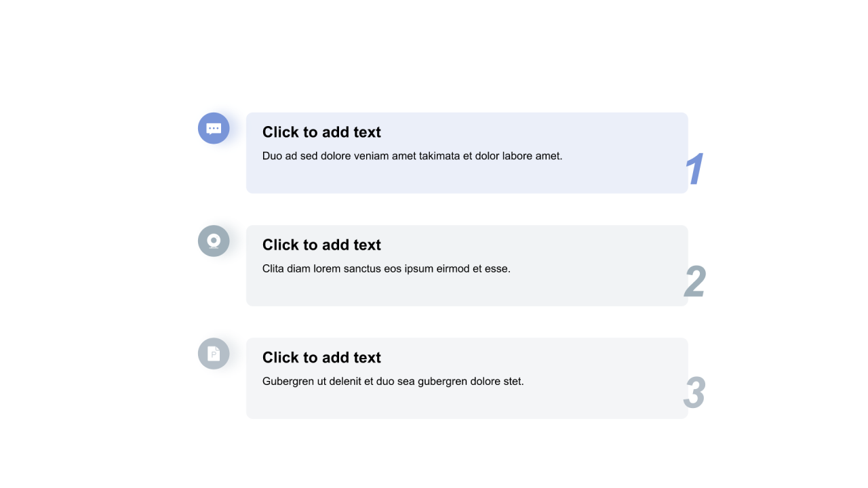The image size is (868, 488).
Task: Edit the second card's "Click to add text" heading
Action: click(x=321, y=245)
